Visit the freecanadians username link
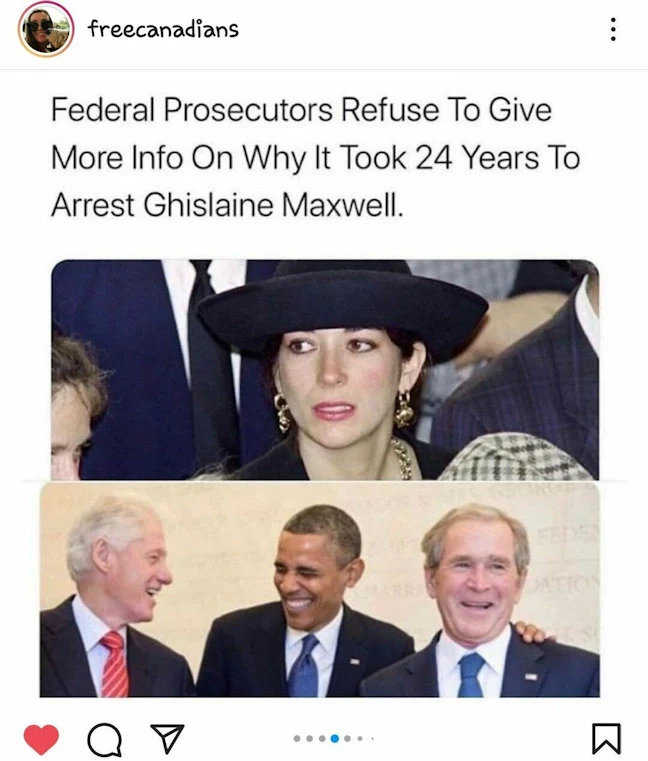The height and width of the screenshot is (761, 648). tap(163, 29)
